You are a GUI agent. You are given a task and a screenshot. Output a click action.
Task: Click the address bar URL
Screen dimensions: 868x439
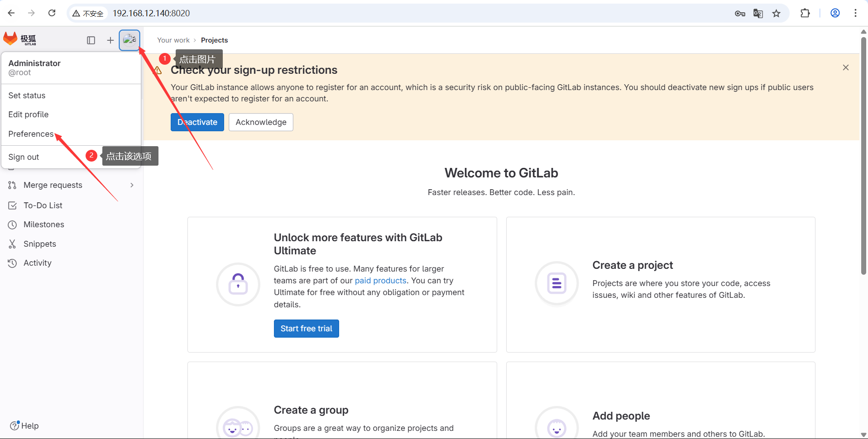(151, 13)
